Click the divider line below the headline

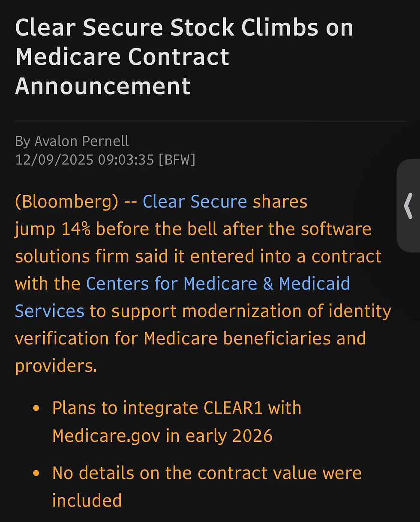click(210, 121)
